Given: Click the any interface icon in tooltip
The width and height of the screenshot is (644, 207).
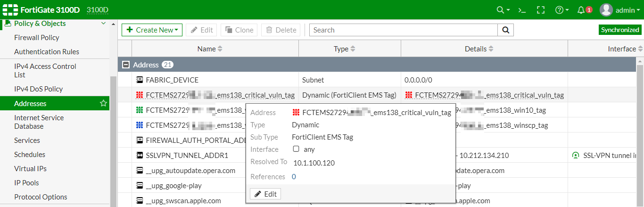Looking at the screenshot, I should click(296, 149).
